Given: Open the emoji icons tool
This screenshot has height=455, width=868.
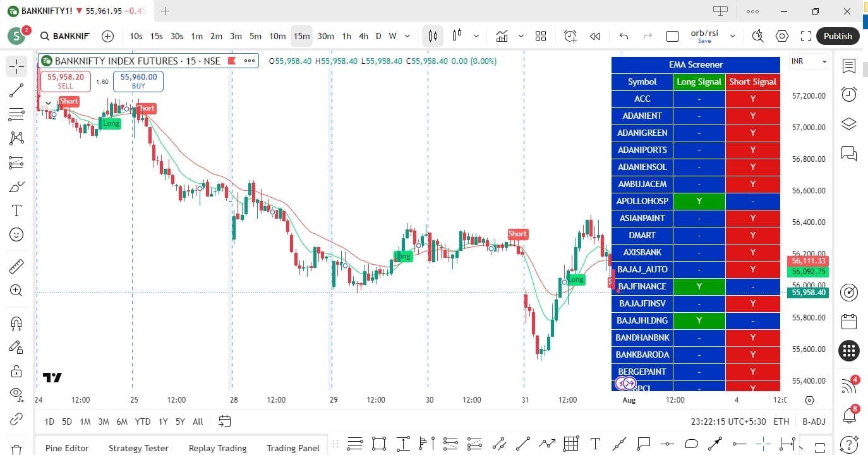Looking at the screenshot, I should pyautogui.click(x=16, y=234).
